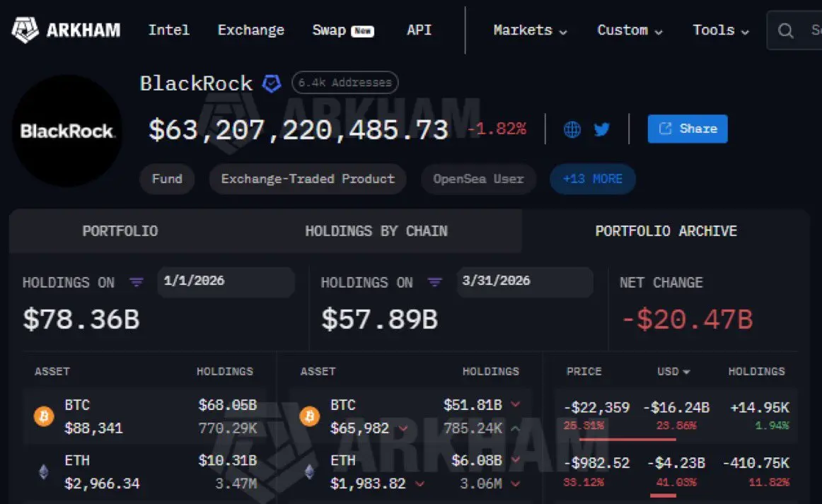
Task: Click BTC coin icon in 3/31/2026 list
Action: coord(309,416)
